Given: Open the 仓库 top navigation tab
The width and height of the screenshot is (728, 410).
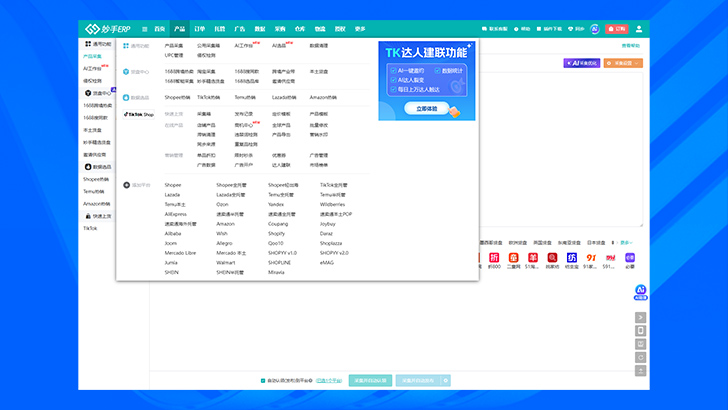Looking at the screenshot, I should [x=300, y=29].
